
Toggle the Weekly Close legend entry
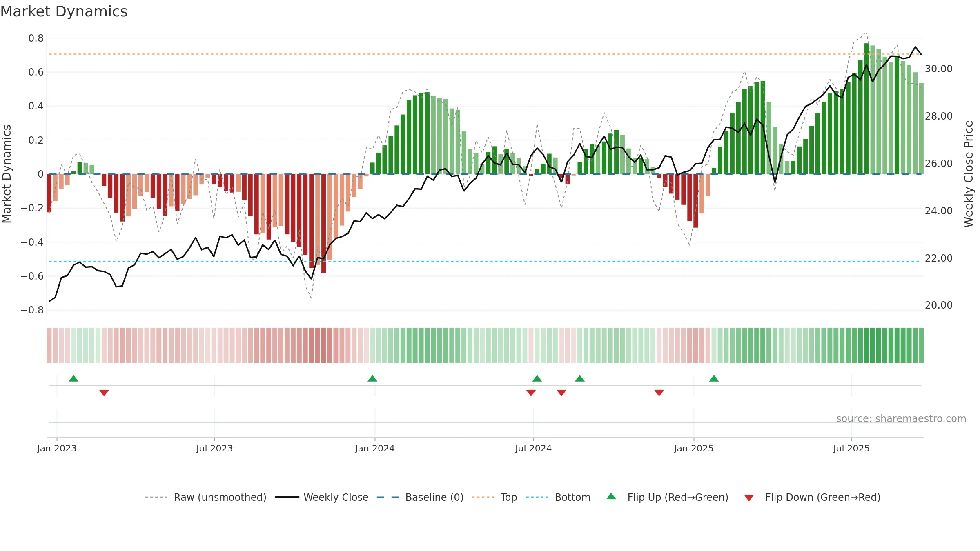pos(321,497)
